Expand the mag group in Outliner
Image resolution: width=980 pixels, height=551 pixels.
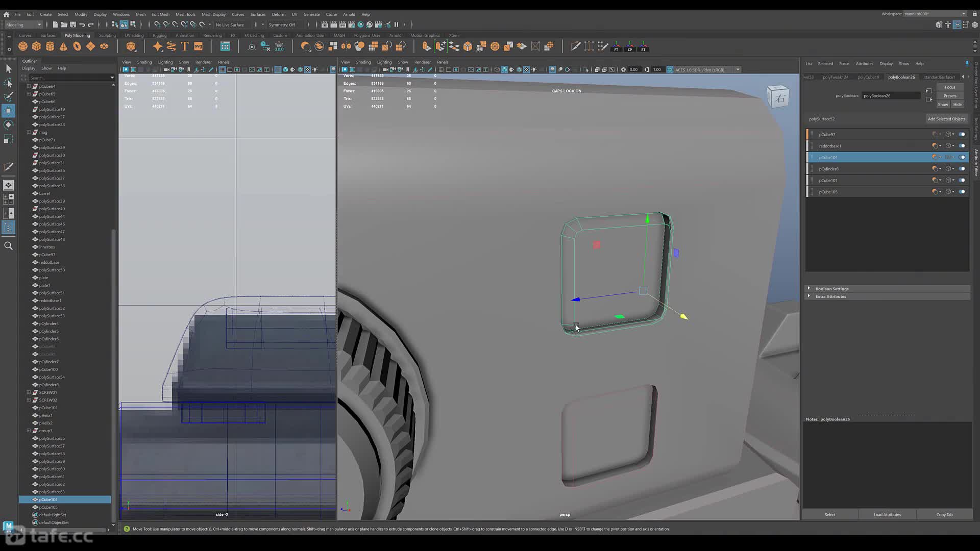point(29,132)
